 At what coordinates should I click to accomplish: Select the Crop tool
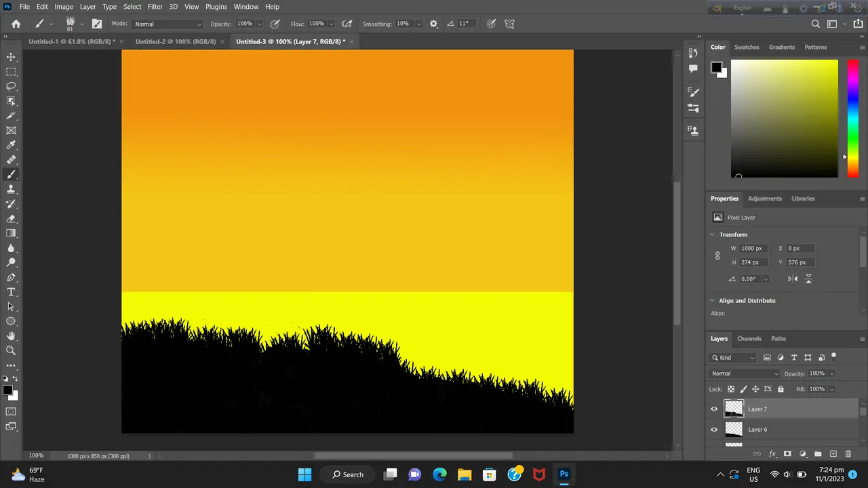click(11, 116)
